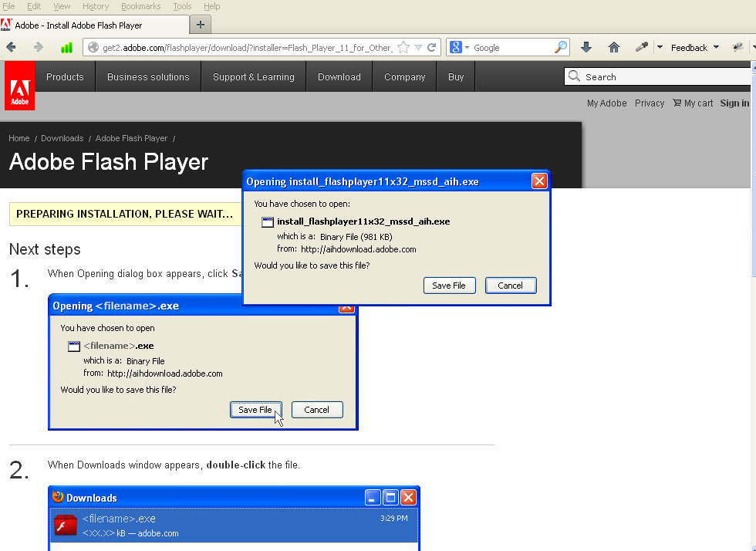Click the large Adobe Flash Player page heading
Viewport: 756px width, 551px height.
(109, 161)
